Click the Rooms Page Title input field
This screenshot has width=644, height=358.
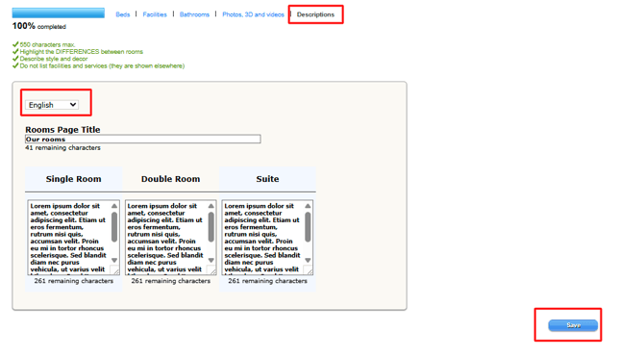click(143, 140)
